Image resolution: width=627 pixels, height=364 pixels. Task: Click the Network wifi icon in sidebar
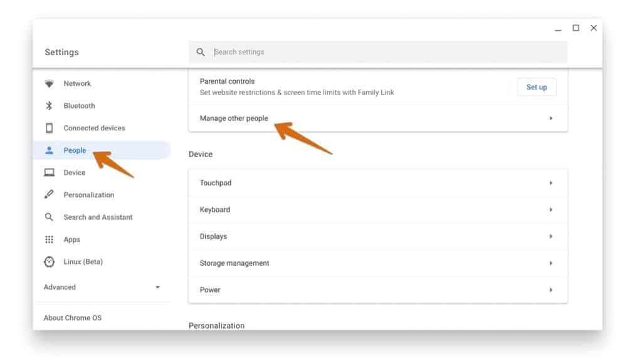(x=49, y=83)
